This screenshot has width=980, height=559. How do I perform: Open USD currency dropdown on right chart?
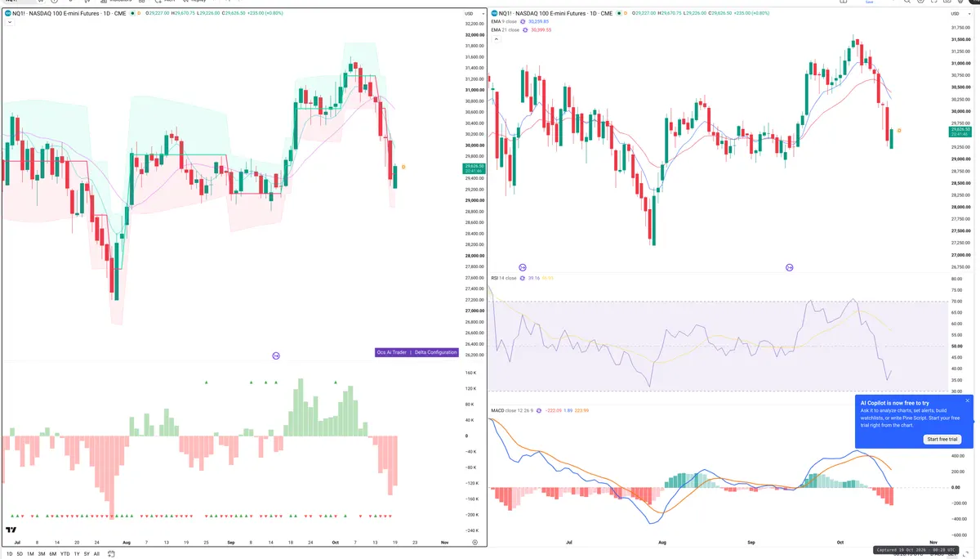coord(959,14)
